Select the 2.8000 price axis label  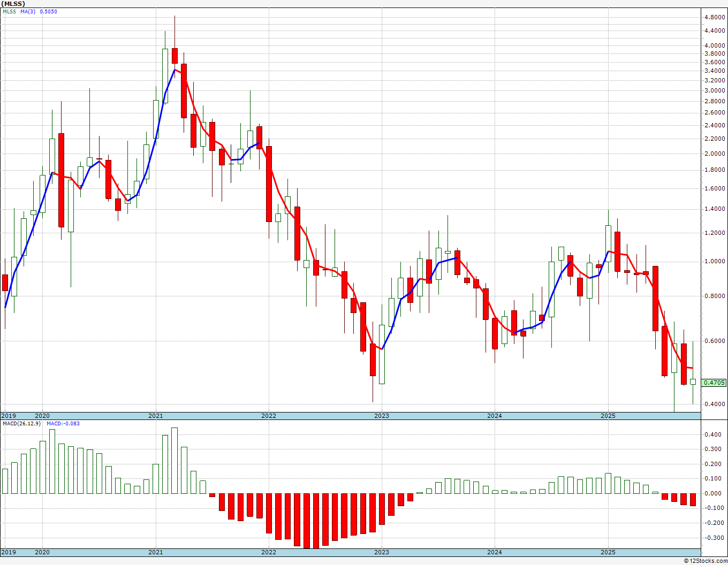[715, 101]
